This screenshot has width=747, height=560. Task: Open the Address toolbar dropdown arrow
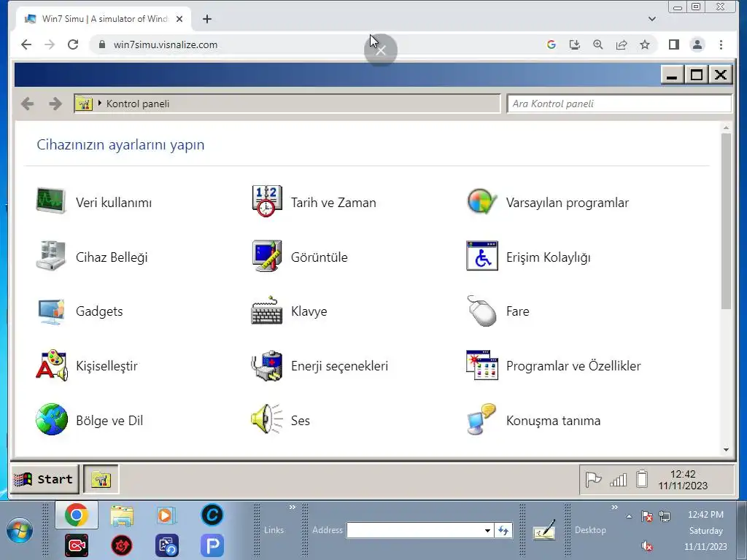(487, 531)
